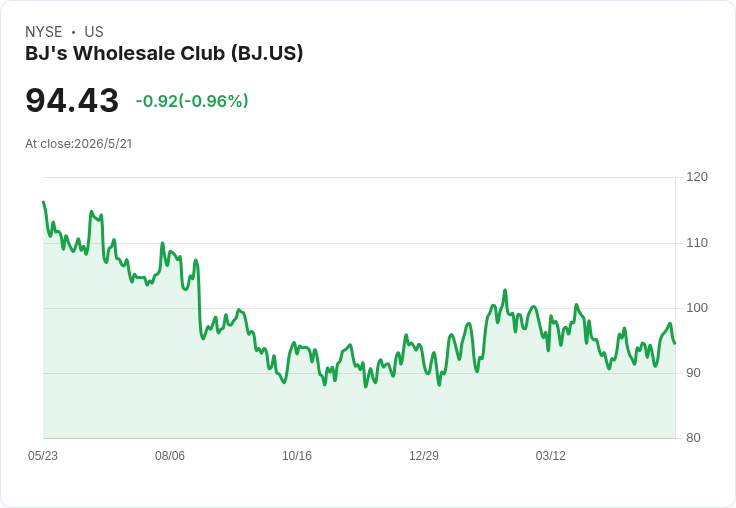Click the 10/16 date label on x-axis
Screen dimensions: 736x508
coord(297,455)
